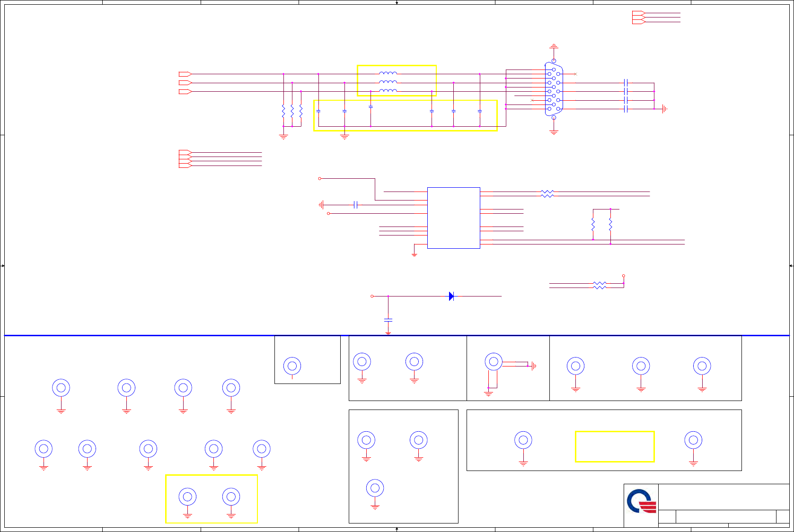The height and width of the screenshot is (532, 794).
Task: Select the ground symbol below the VGA connector
Action: [x=554, y=132]
